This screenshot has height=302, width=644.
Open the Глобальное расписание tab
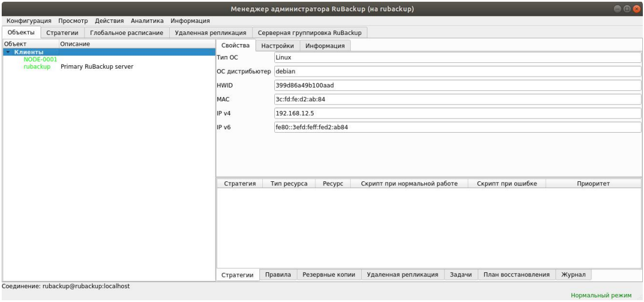click(x=126, y=33)
